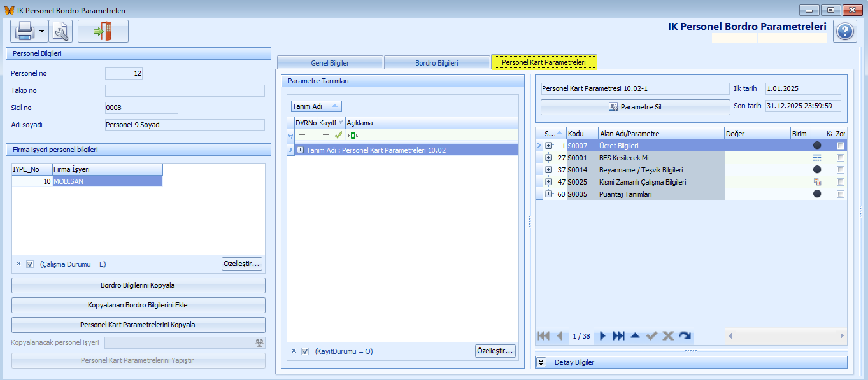Image resolution: width=868 pixels, height=380 pixels.
Task: Open the Bordro Bilgileri tab
Action: coord(437,63)
